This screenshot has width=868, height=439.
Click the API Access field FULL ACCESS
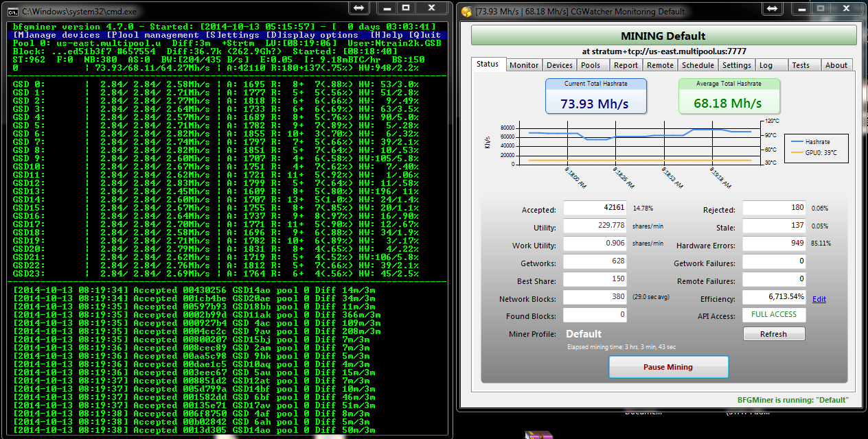click(774, 315)
